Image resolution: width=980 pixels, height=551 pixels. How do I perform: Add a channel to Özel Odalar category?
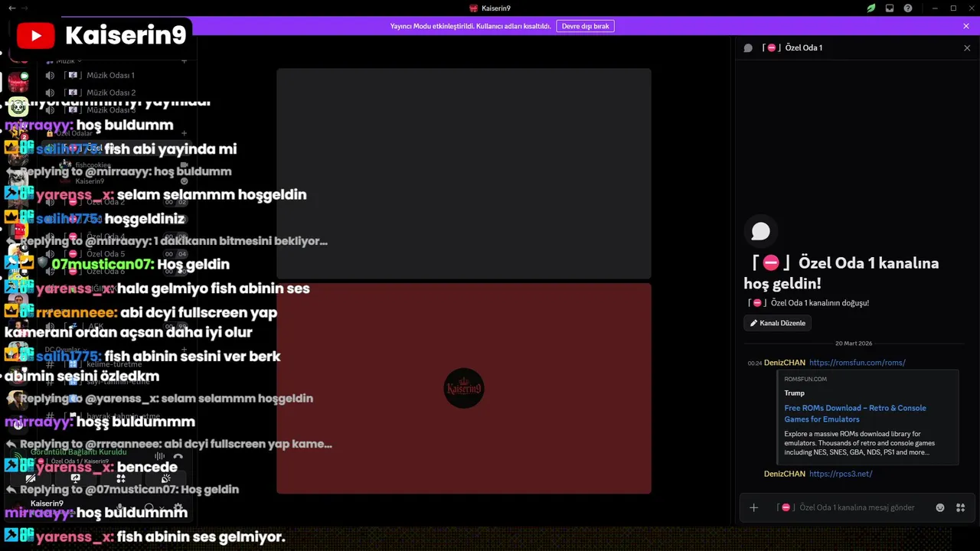pyautogui.click(x=184, y=133)
